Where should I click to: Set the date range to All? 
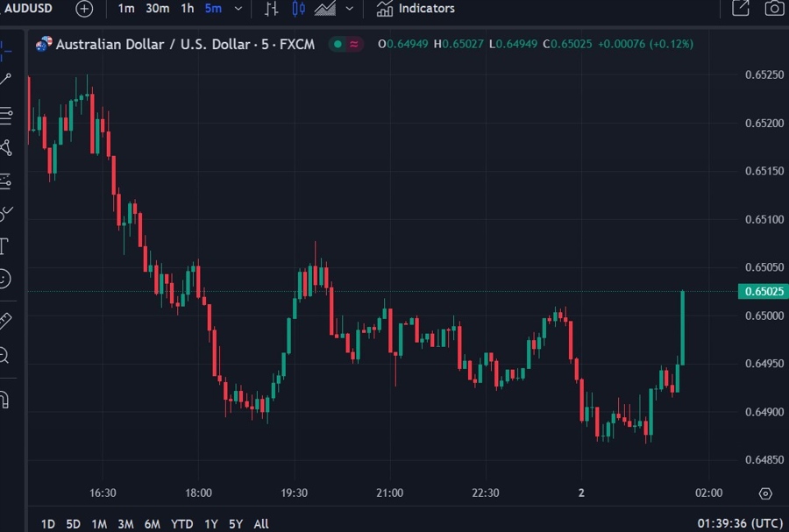(261, 524)
